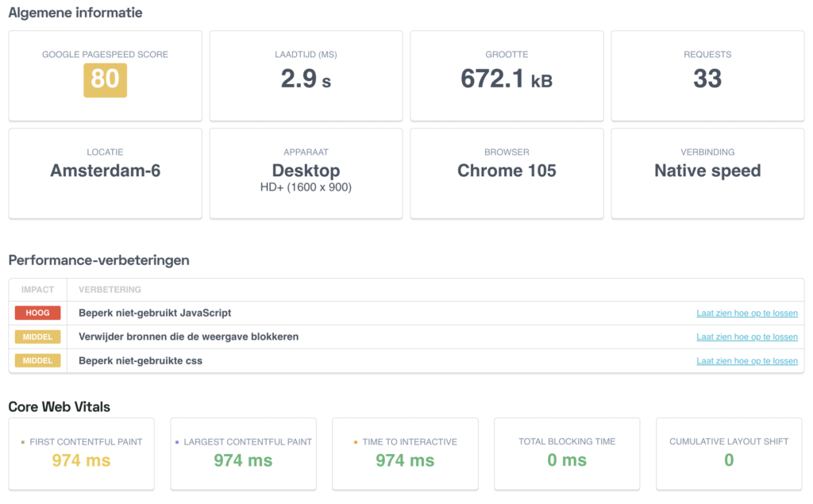This screenshot has width=813, height=504.
Task: Open fix link for unused CSS
Action: [746, 360]
